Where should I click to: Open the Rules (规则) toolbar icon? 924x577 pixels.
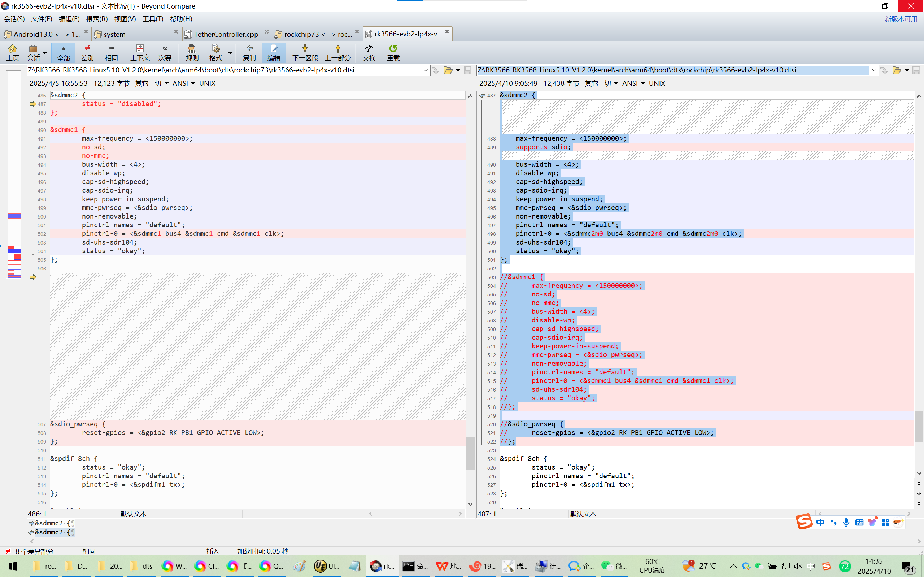192,52
